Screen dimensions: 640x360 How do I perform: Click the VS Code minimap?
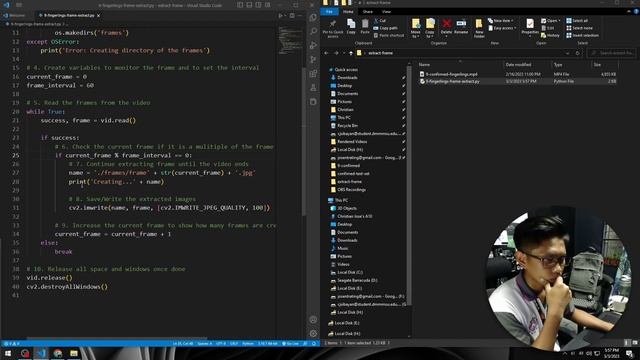[290, 40]
